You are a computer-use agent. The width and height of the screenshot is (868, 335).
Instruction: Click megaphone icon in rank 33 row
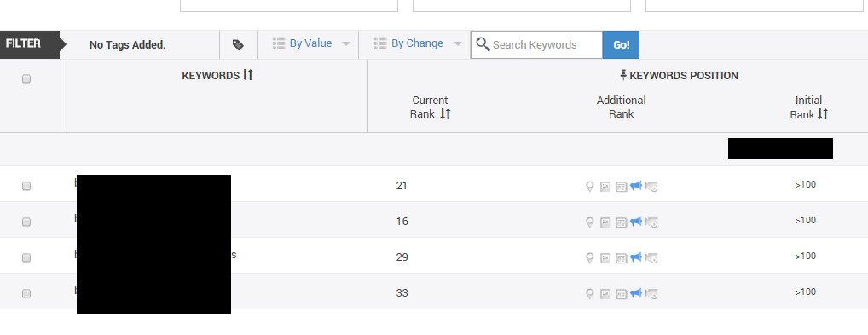point(636,292)
